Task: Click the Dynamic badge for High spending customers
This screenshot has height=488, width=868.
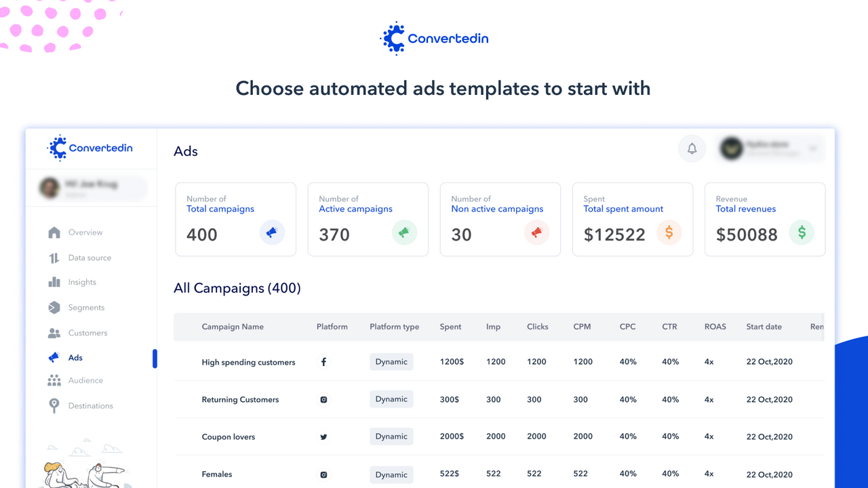Action: pos(391,361)
